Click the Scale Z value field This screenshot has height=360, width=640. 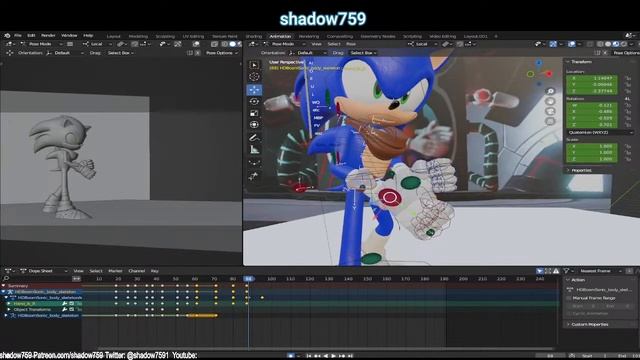[x=592, y=159]
